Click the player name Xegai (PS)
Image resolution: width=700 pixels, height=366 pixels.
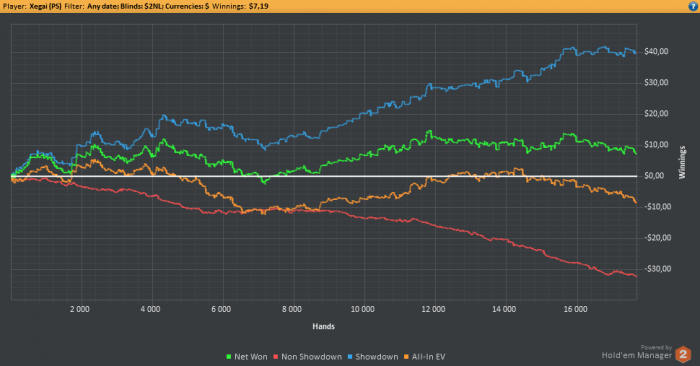[x=46, y=6]
